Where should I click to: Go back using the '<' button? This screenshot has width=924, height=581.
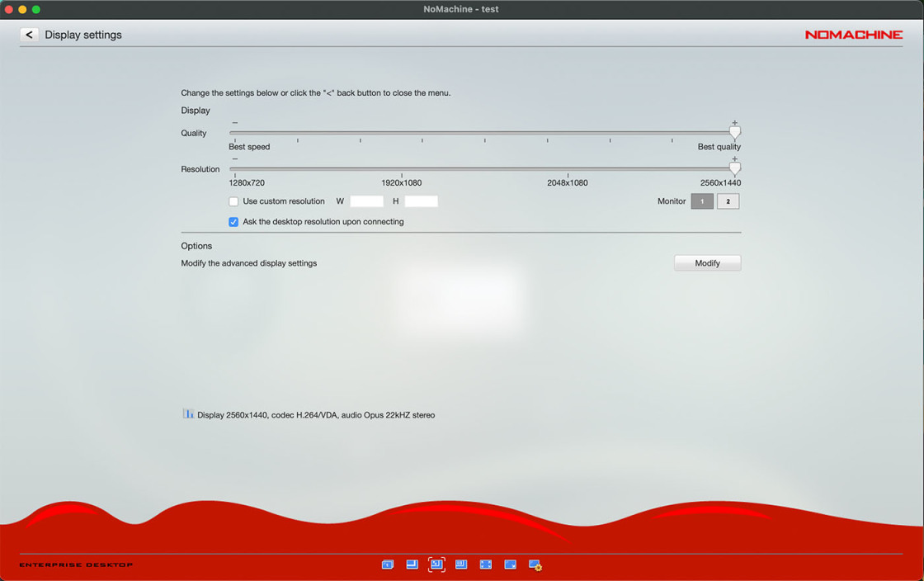click(30, 35)
